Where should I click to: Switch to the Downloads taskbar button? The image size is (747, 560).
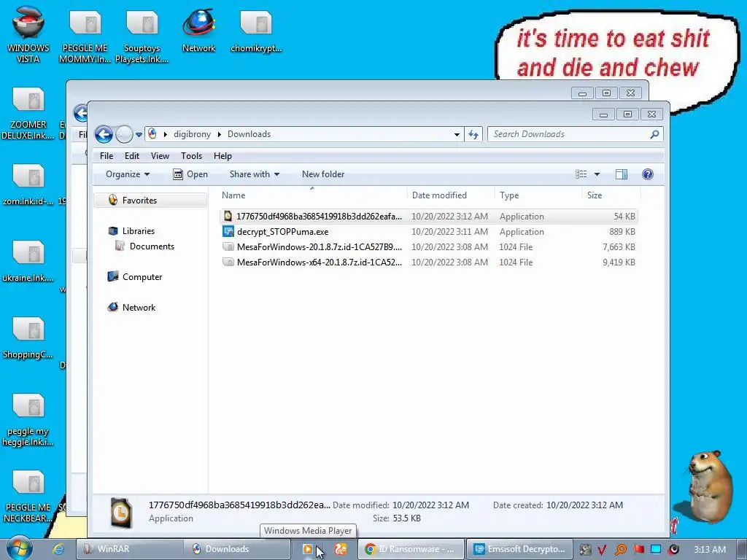click(x=237, y=549)
